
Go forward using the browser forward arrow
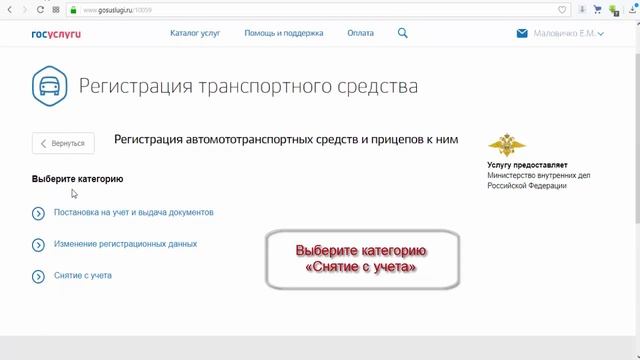click(25, 9)
